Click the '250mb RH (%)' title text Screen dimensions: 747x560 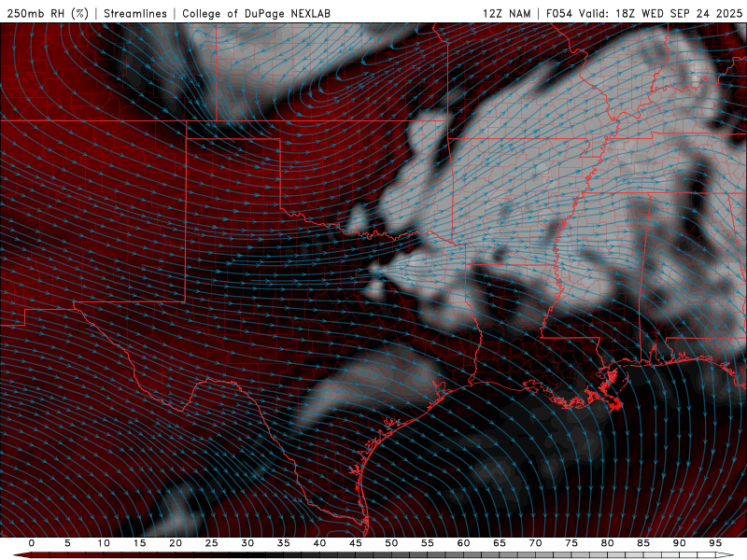(48, 13)
